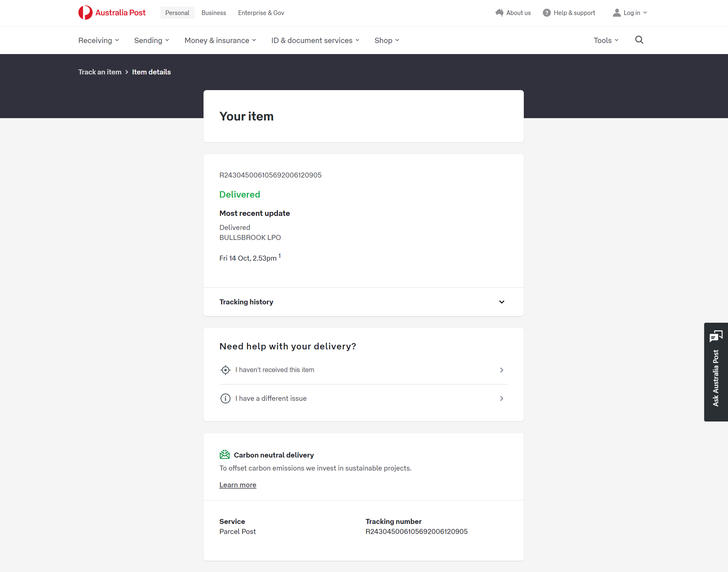Click the About us Australia map icon

[499, 13]
